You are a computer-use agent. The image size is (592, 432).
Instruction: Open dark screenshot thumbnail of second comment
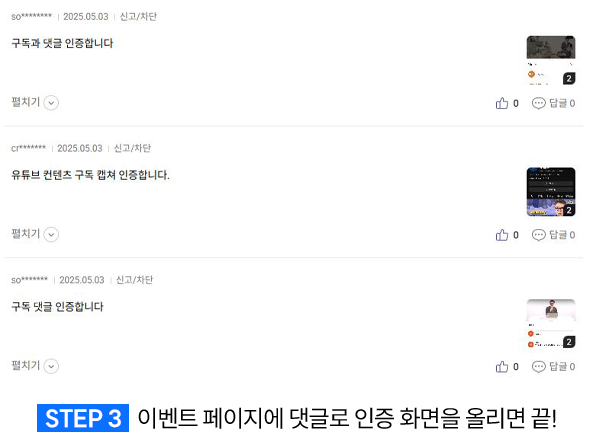(x=551, y=192)
